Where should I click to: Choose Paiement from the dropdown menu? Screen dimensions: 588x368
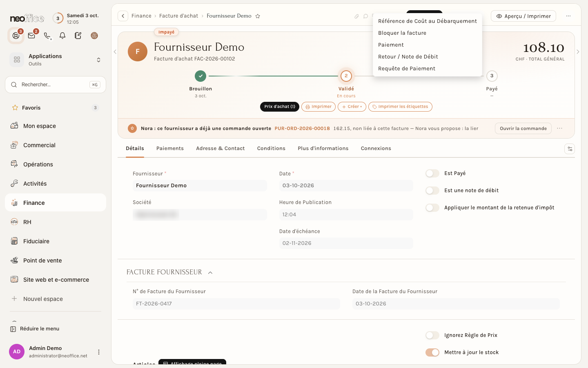click(428, 45)
